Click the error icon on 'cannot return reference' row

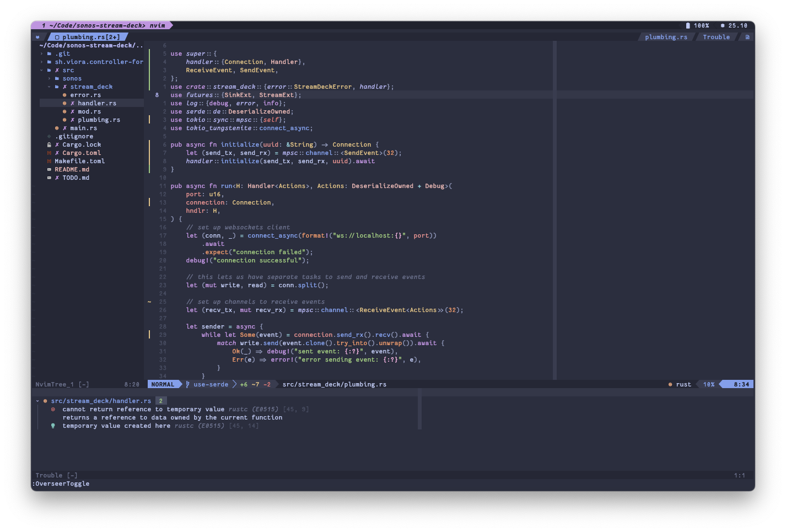tap(53, 410)
